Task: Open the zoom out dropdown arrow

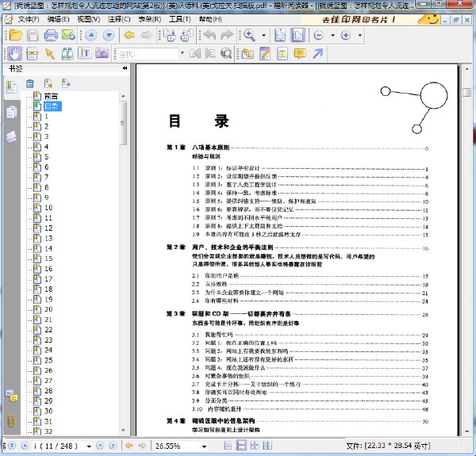Action: pyautogui.click(x=332, y=36)
